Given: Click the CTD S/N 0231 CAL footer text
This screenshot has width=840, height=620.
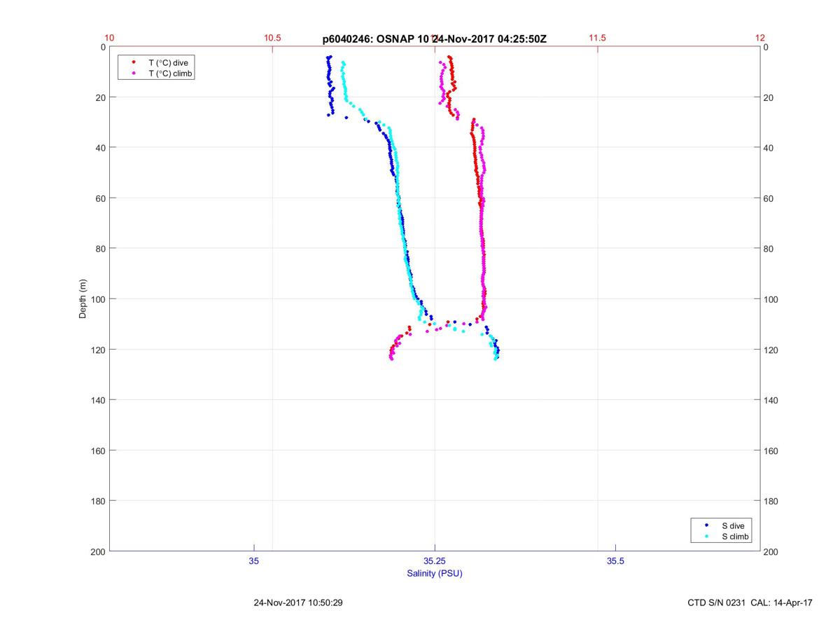Looking at the screenshot, I should pos(750,602).
